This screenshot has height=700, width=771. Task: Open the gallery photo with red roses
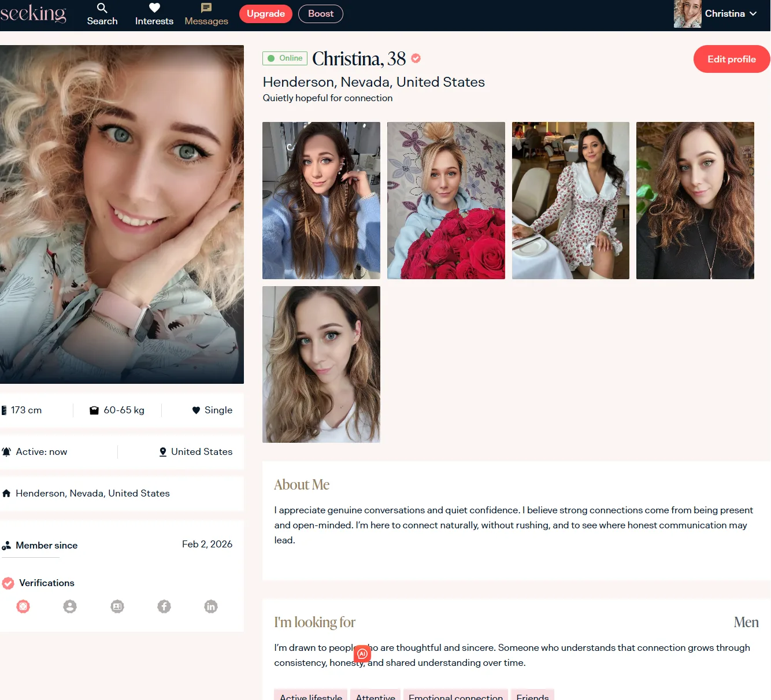[x=446, y=201]
